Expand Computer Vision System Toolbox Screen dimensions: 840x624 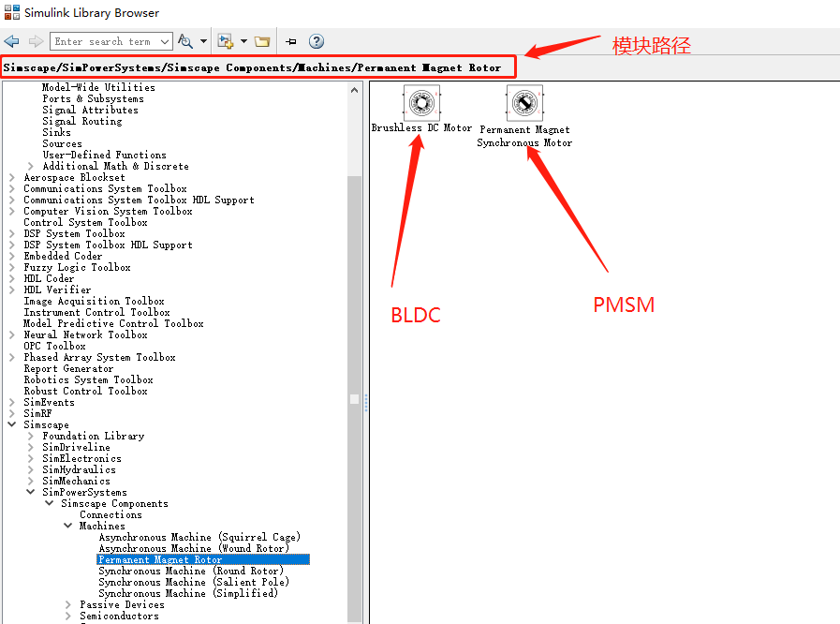(x=12, y=211)
